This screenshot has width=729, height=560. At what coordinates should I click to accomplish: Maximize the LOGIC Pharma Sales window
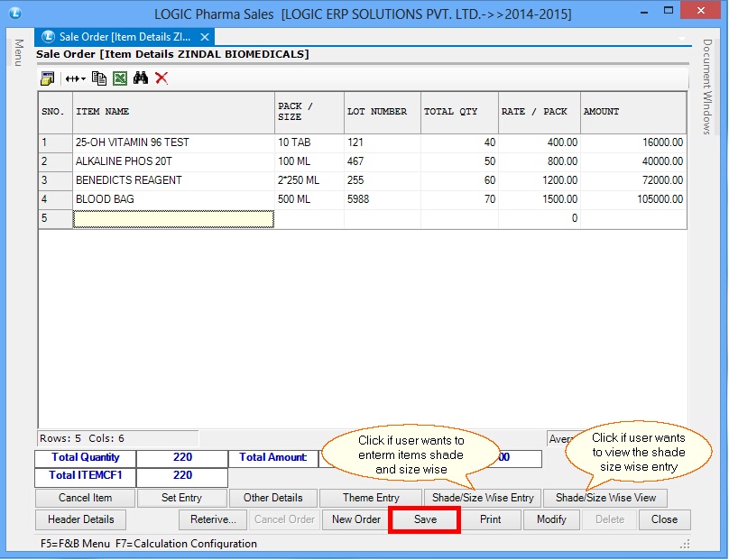click(668, 11)
